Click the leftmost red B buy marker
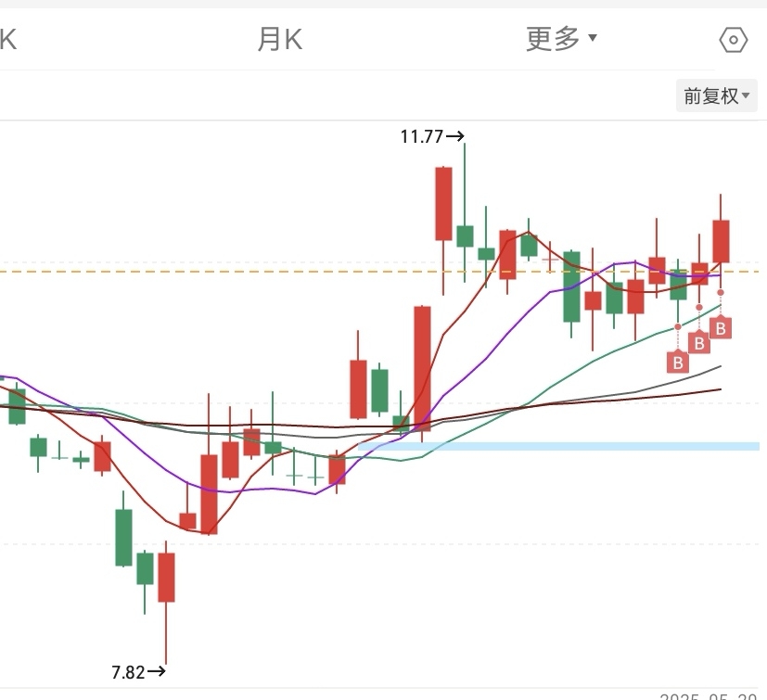The width and height of the screenshot is (767, 700). point(678,363)
